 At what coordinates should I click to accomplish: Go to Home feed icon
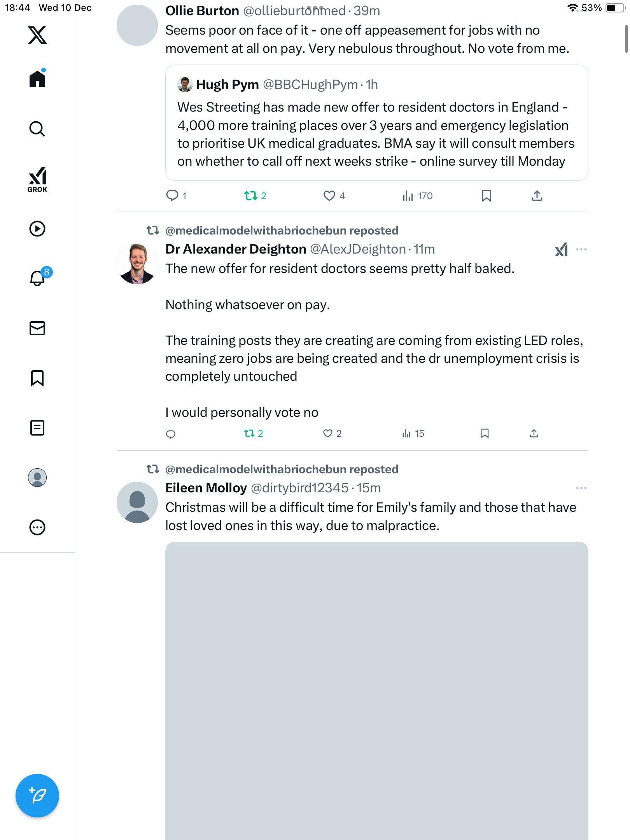click(x=37, y=78)
